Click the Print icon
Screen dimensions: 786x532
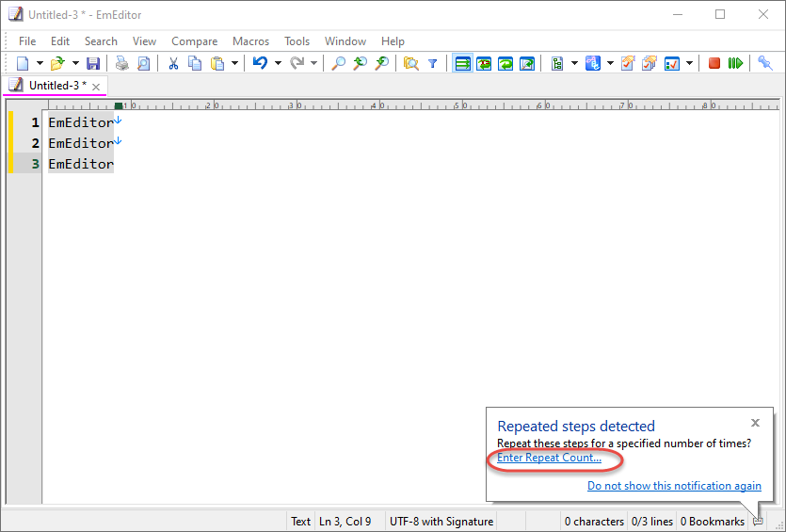121,64
